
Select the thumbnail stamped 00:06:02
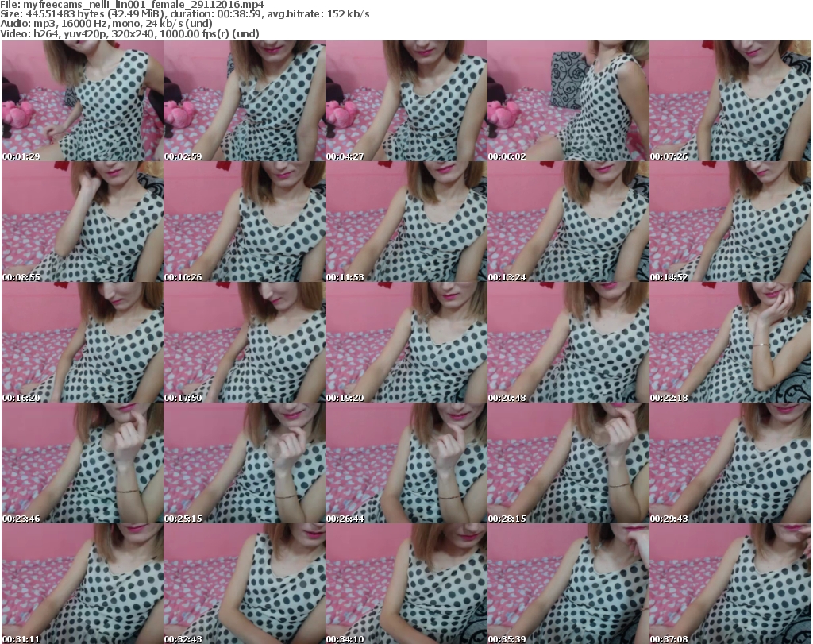tap(568, 101)
